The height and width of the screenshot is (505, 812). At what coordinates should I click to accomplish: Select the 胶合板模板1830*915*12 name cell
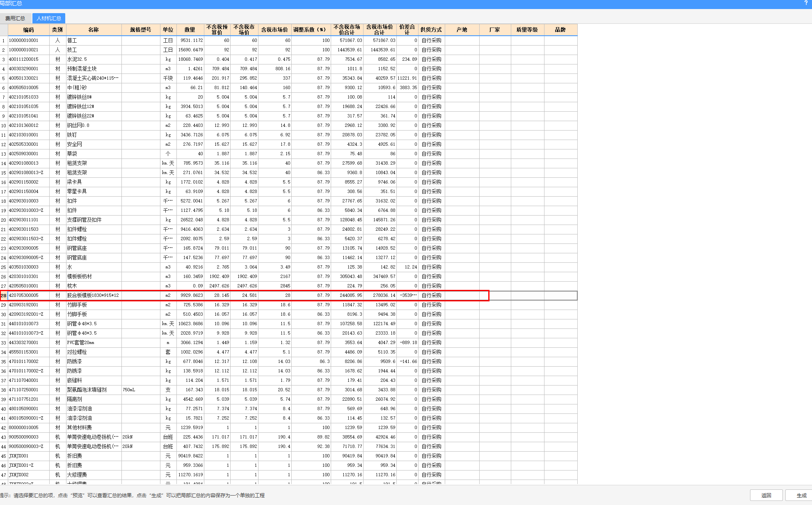point(94,296)
